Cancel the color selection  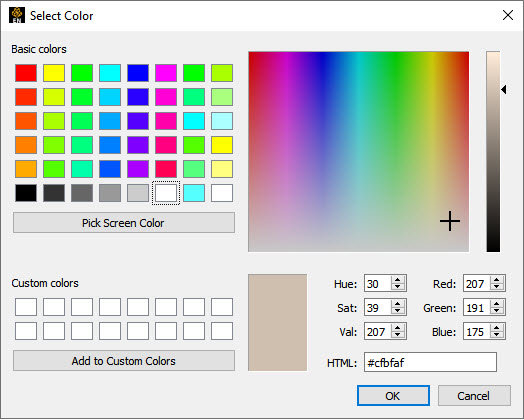tap(474, 396)
